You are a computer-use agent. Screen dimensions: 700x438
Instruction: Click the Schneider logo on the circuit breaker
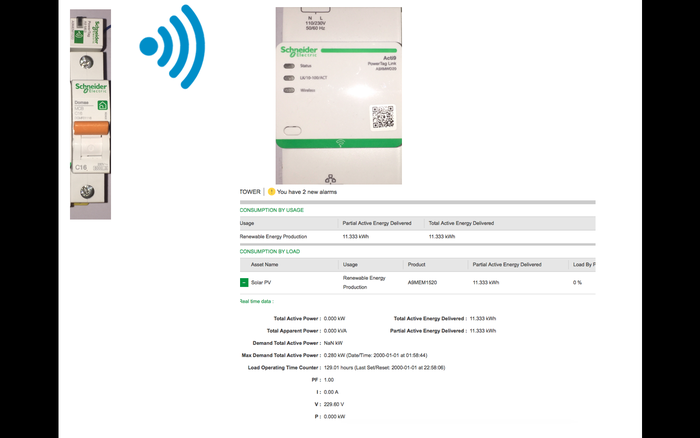(x=91, y=87)
